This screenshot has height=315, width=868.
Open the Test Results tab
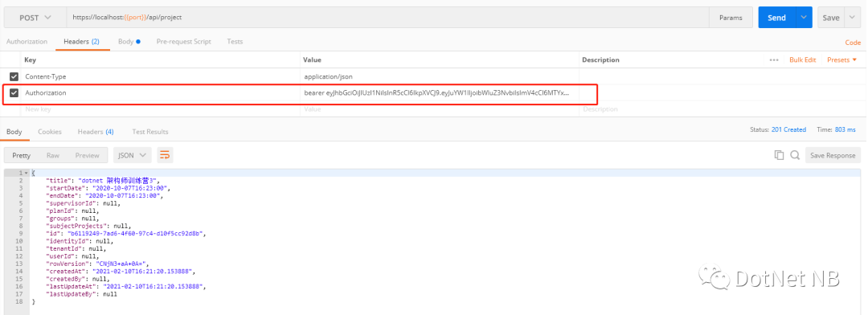150,132
